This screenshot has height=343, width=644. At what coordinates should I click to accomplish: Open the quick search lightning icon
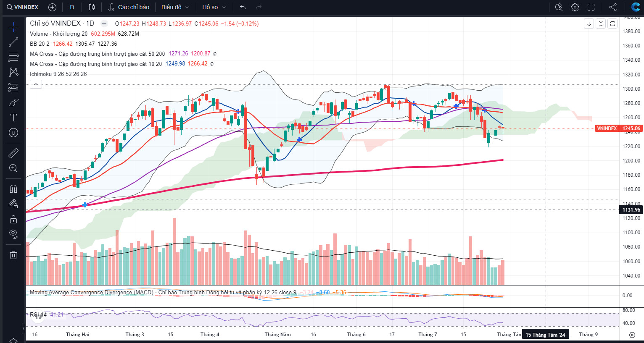click(559, 7)
